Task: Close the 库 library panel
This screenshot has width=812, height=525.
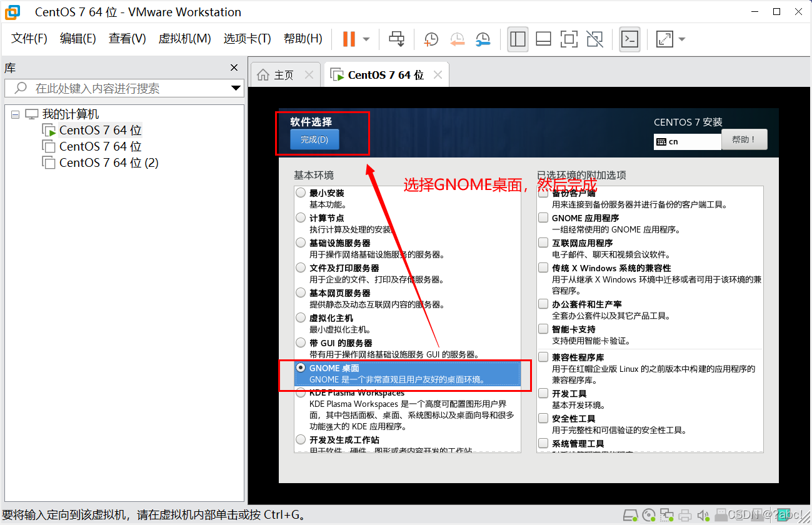Action: [x=234, y=67]
